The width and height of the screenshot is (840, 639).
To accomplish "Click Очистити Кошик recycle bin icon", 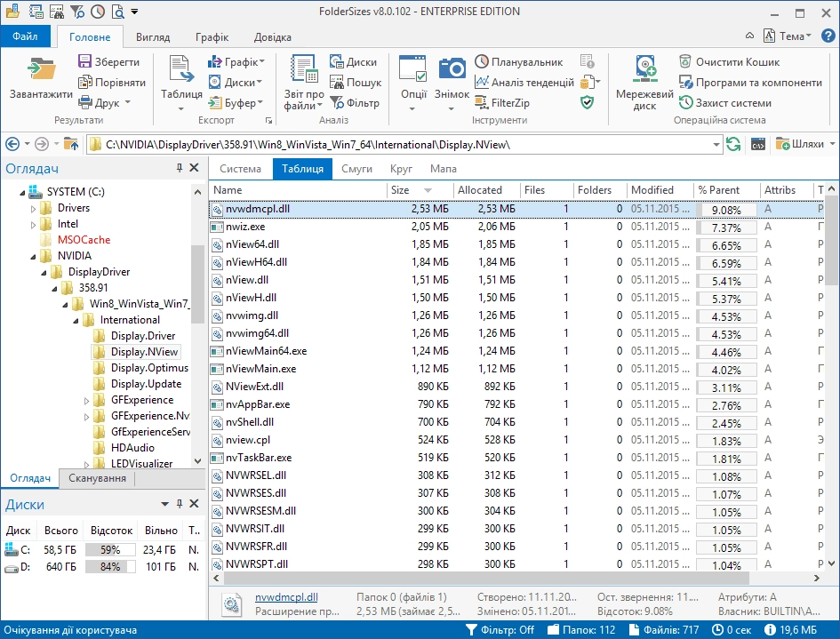I will pos(685,61).
